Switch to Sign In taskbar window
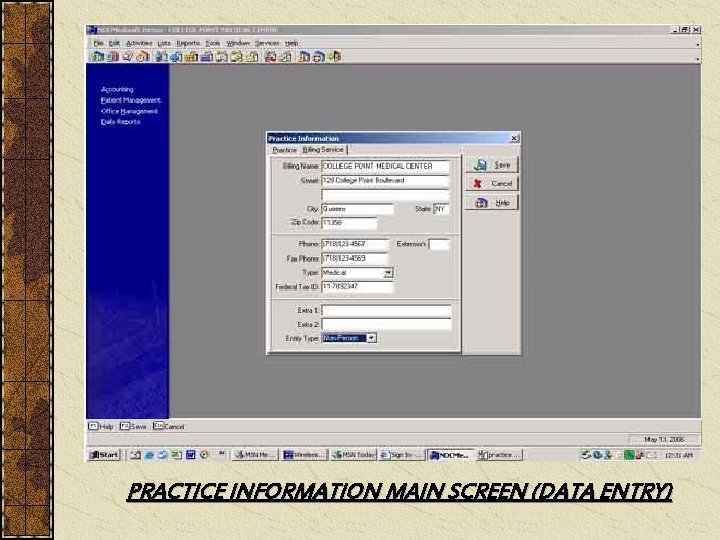720x540 pixels. pos(402,455)
